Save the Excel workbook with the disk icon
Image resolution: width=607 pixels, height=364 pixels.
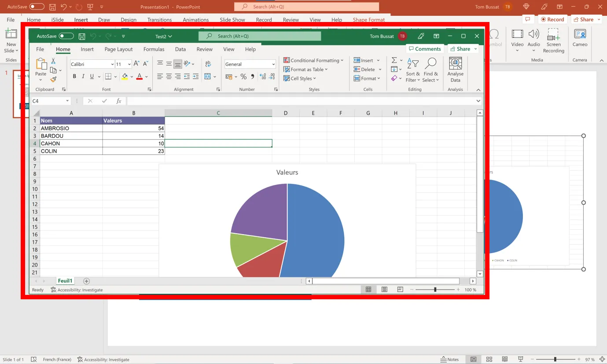[x=82, y=36]
